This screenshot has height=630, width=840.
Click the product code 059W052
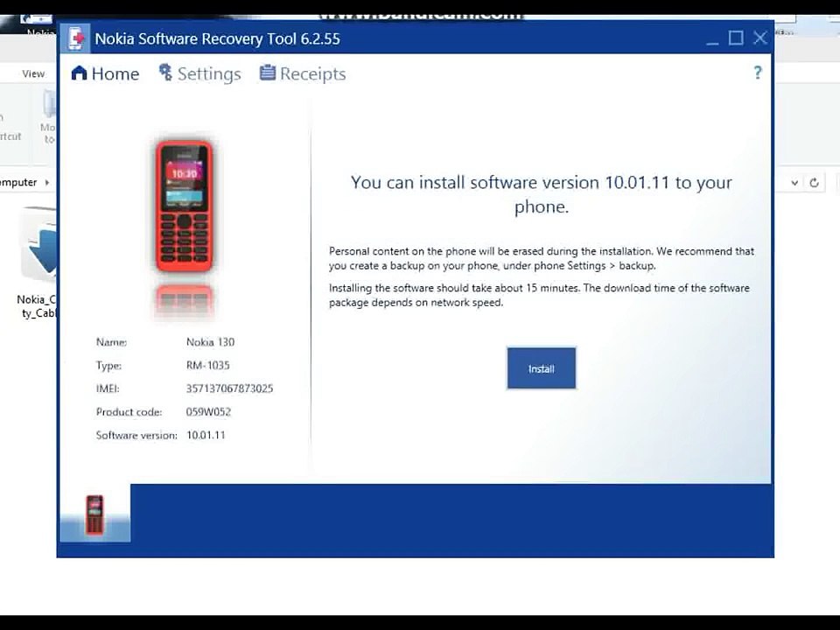point(208,412)
